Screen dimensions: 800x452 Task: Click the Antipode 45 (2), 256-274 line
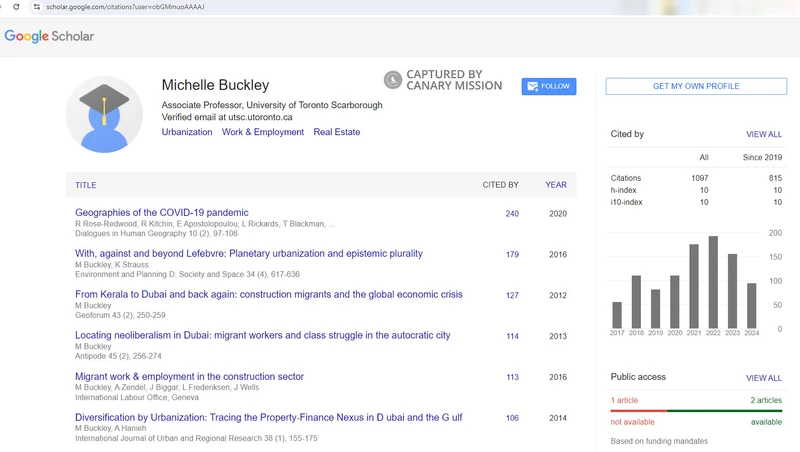pos(118,356)
